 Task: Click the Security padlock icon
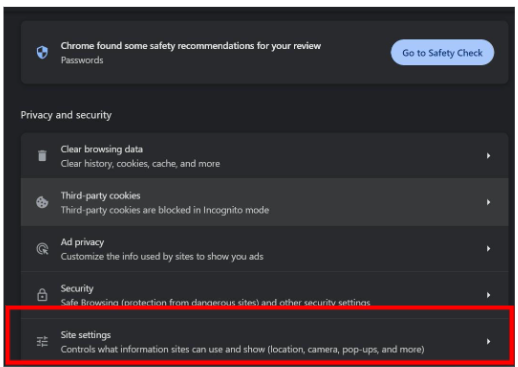click(x=42, y=295)
